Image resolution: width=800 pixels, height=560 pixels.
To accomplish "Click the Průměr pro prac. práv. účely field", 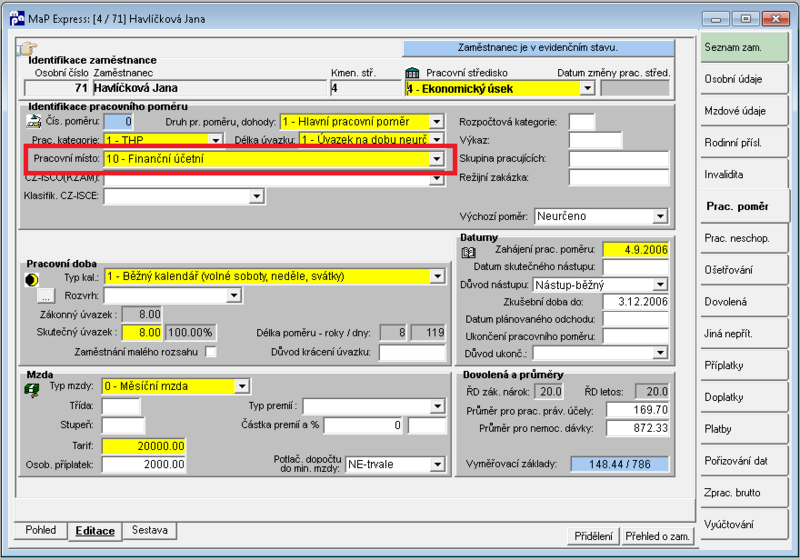I will [x=637, y=410].
